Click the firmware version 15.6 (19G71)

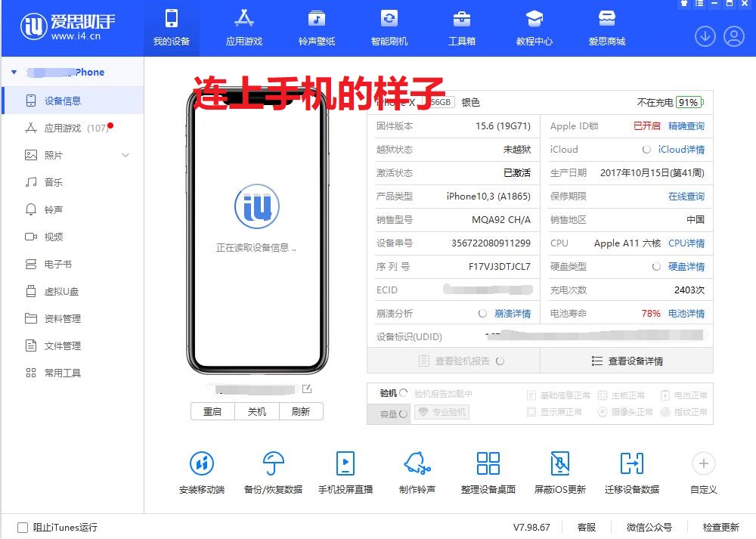pyautogui.click(x=503, y=125)
